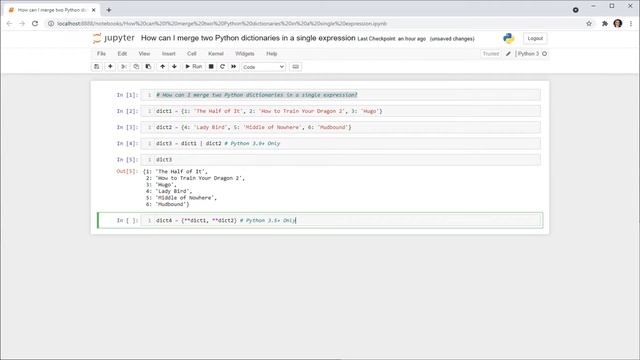Screen dimensions: 640x360
Task: Open the View menu
Action: point(144,53)
